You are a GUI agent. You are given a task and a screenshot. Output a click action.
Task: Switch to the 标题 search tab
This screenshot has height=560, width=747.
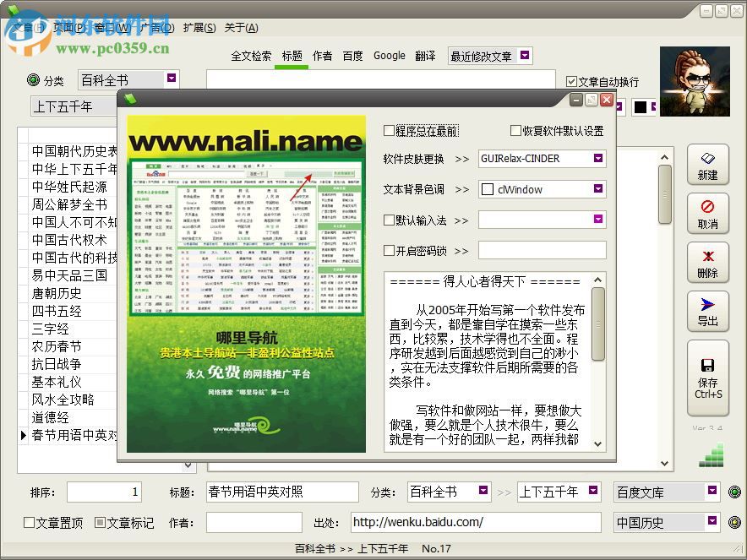[292, 55]
